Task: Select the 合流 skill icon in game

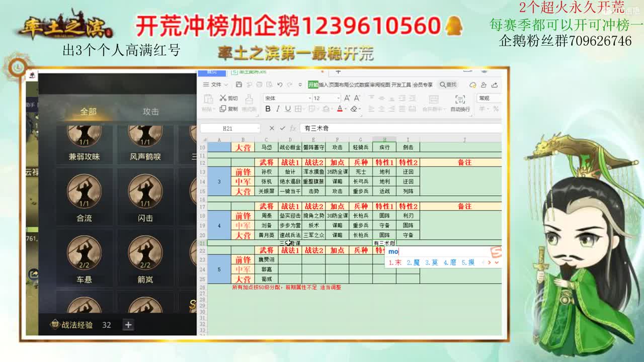Action: point(84,191)
